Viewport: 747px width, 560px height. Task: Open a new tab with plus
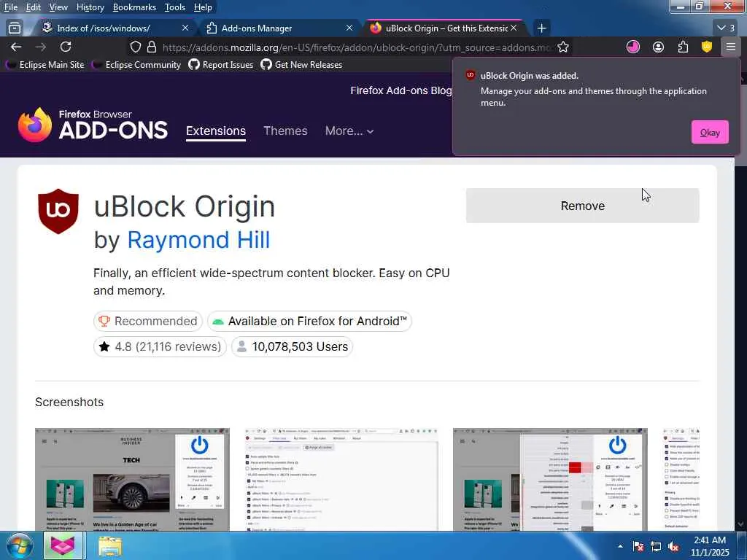(x=541, y=28)
